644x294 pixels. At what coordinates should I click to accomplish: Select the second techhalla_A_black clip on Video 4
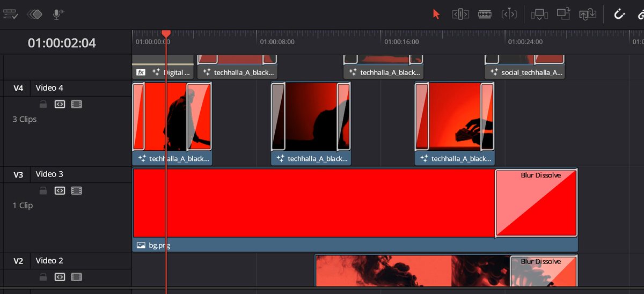(x=311, y=123)
